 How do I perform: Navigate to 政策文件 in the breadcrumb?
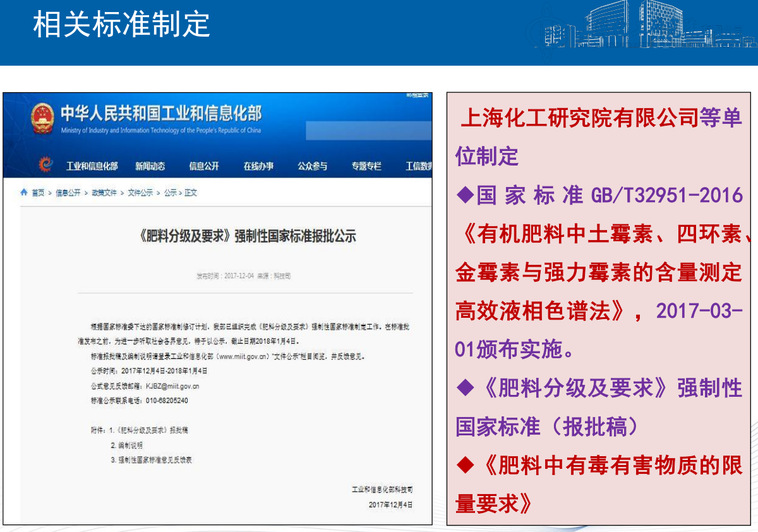pos(104,193)
